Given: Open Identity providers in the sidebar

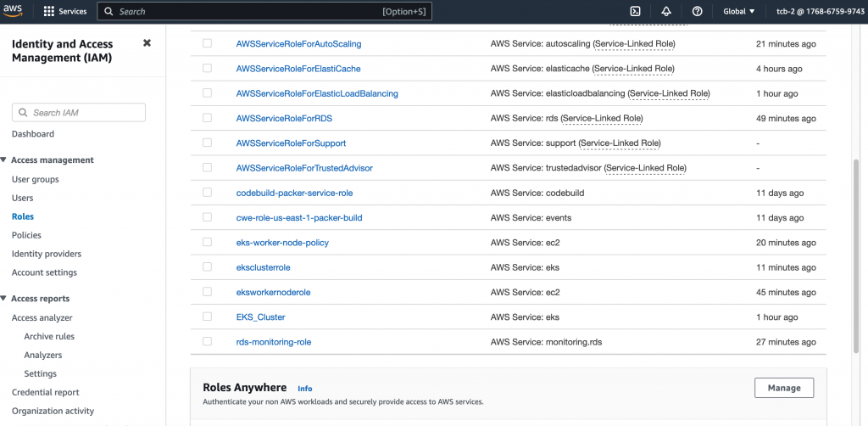Looking at the screenshot, I should (47, 254).
